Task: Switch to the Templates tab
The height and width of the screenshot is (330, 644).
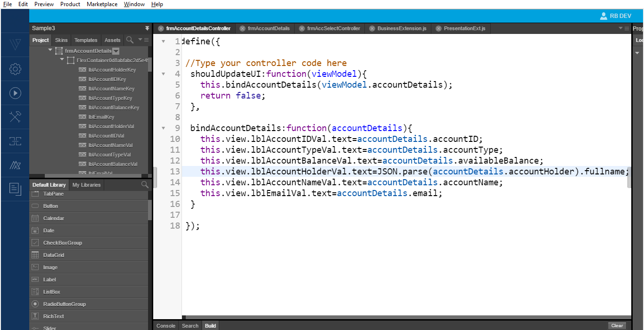Action: pyautogui.click(x=86, y=40)
